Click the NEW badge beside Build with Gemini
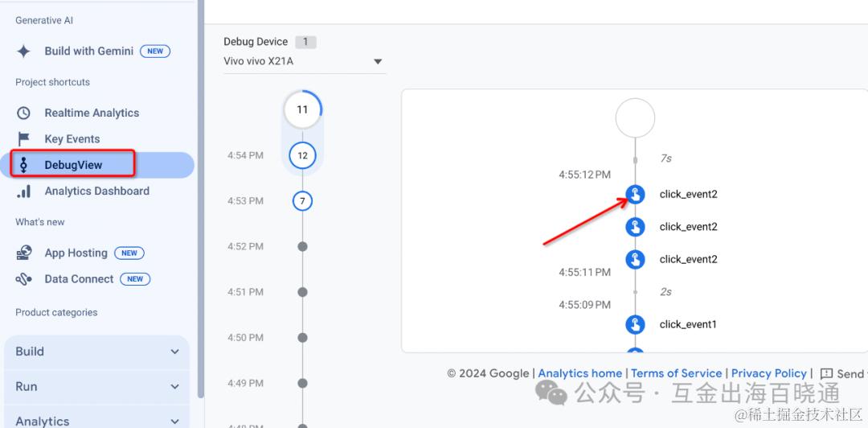The width and height of the screenshot is (868, 428). click(x=155, y=51)
